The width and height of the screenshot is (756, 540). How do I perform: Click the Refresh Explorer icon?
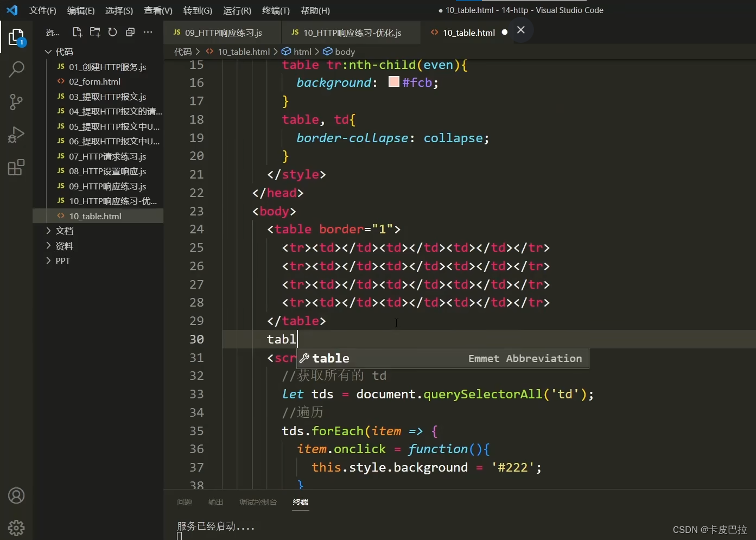112,32
